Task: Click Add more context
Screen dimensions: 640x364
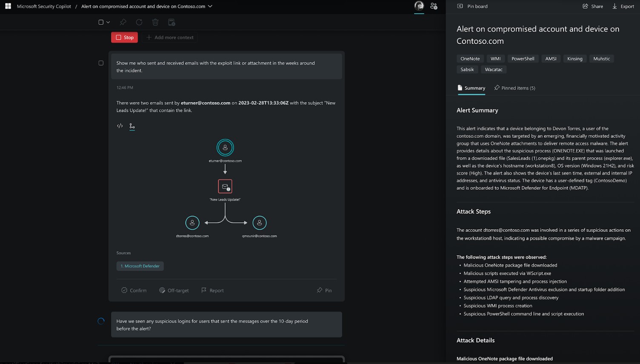Action: tap(170, 37)
